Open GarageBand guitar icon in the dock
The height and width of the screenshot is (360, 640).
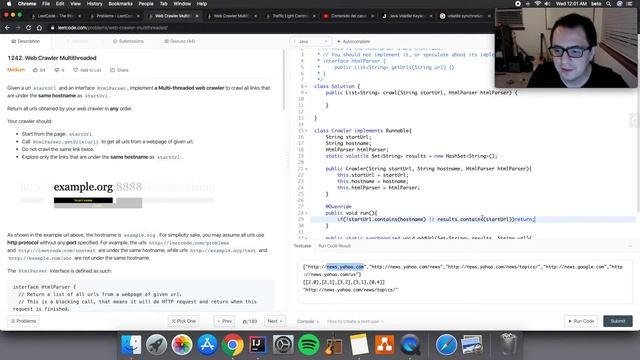click(333, 345)
